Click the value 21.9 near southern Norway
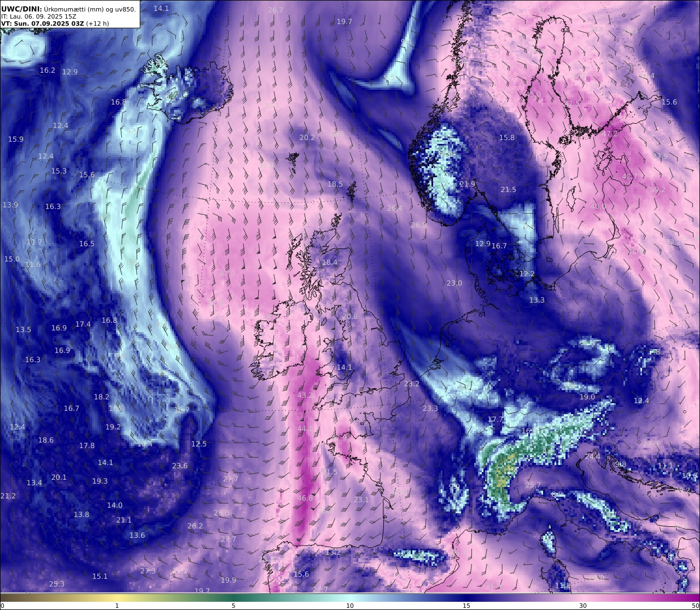Screen dimensions: 700x610 tap(468, 184)
